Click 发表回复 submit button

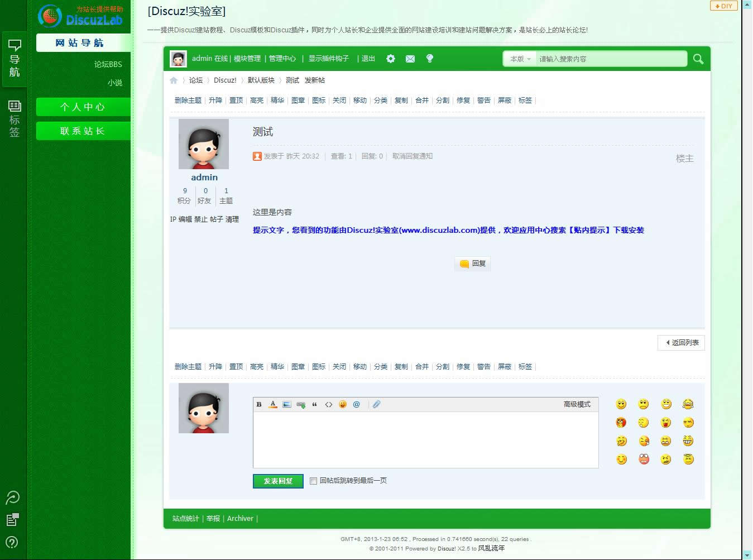278,481
